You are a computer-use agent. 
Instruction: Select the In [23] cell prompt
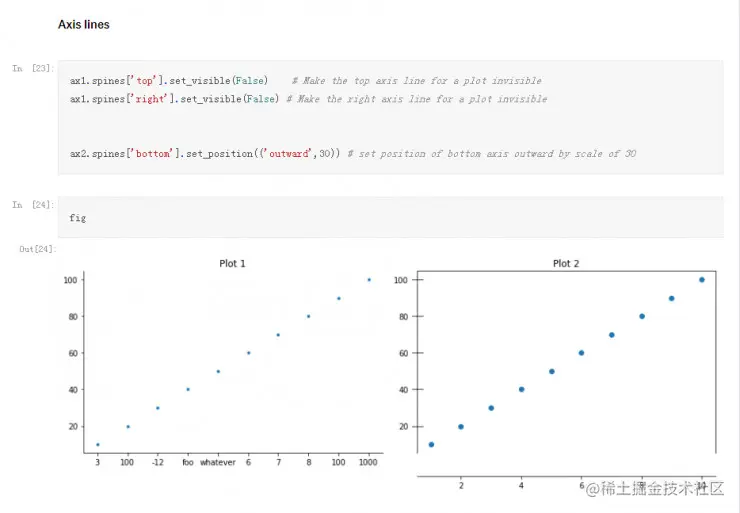(33, 68)
